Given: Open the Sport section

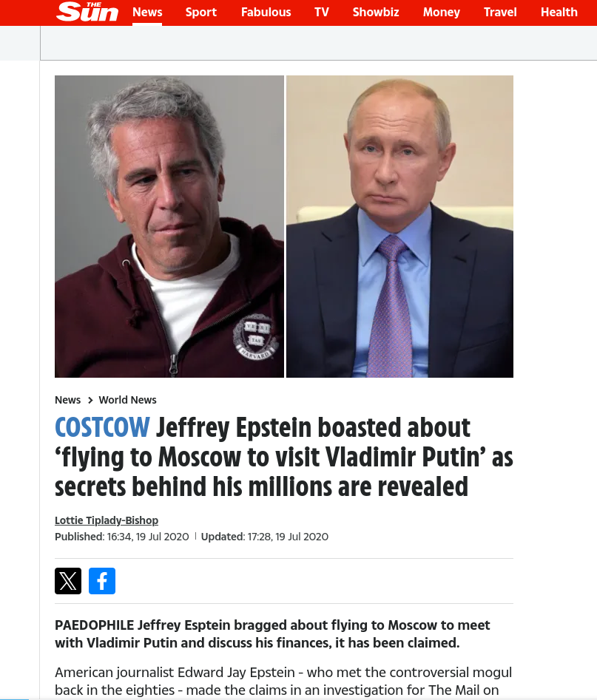Looking at the screenshot, I should point(201,12).
